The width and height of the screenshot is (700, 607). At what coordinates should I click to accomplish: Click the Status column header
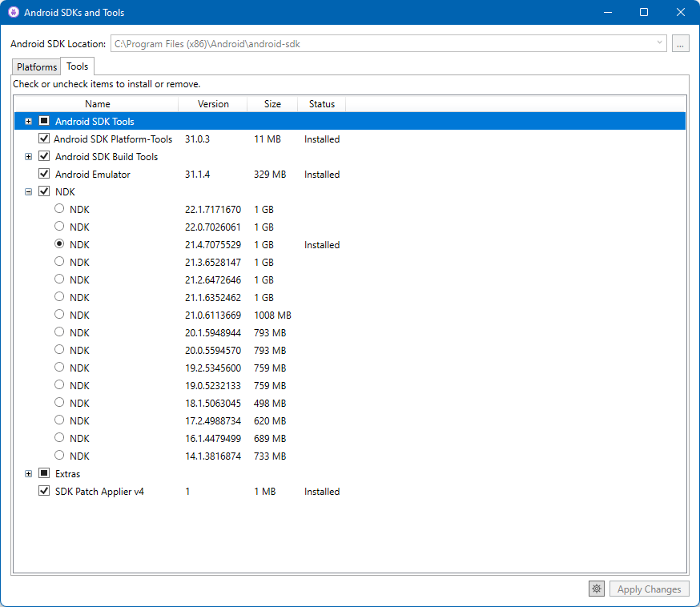[x=321, y=104]
